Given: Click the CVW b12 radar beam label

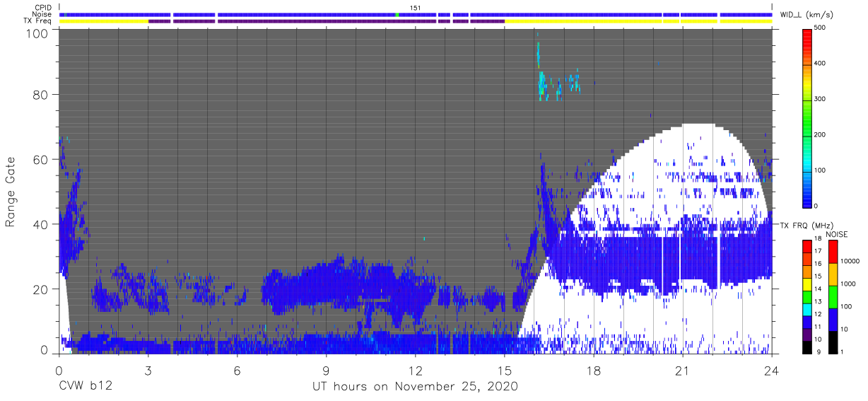Looking at the screenshot, I should click(86, 387).
